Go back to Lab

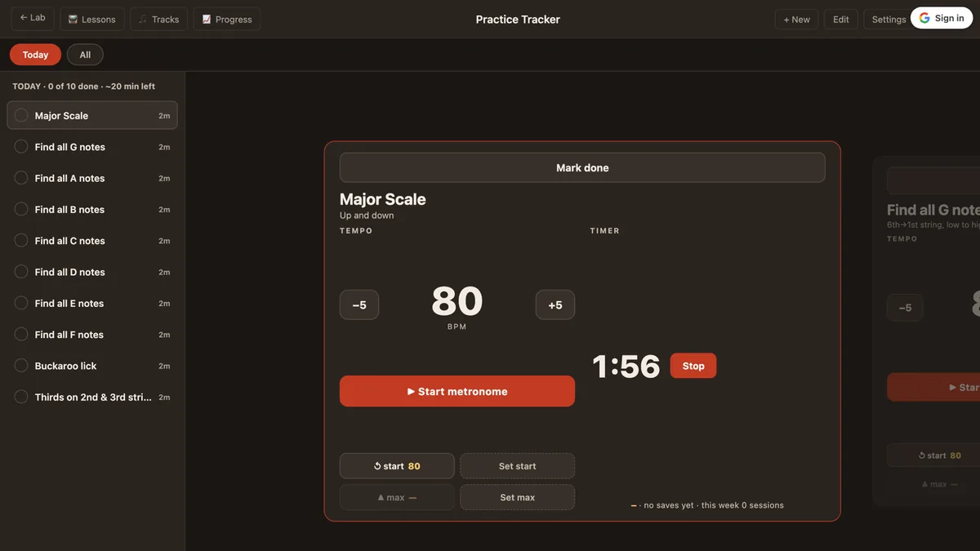pos(33,18)
